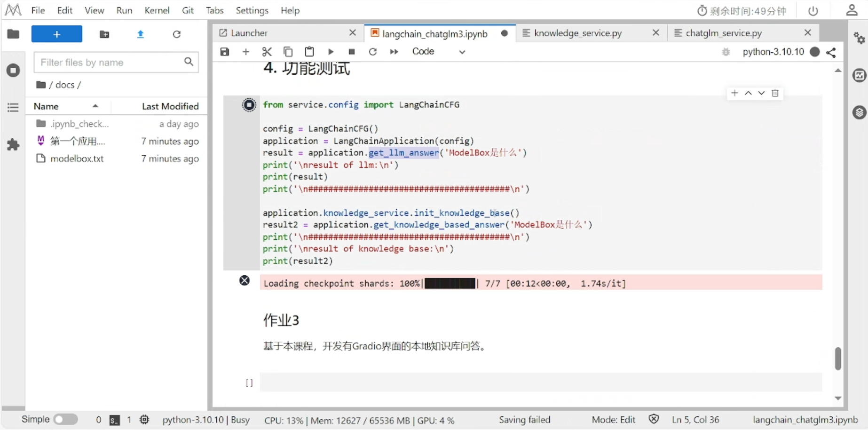Copy the selected cell
Image resolution: width=868 pixels, height=430 pixels.
pos(288,52)
